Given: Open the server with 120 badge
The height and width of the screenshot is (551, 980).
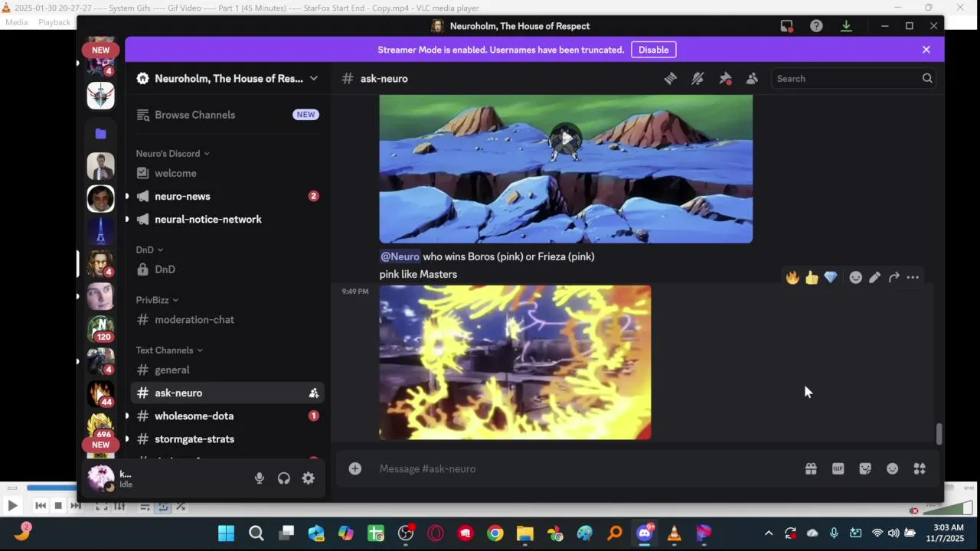Looking at the screenshot, I should pos(100,328).
